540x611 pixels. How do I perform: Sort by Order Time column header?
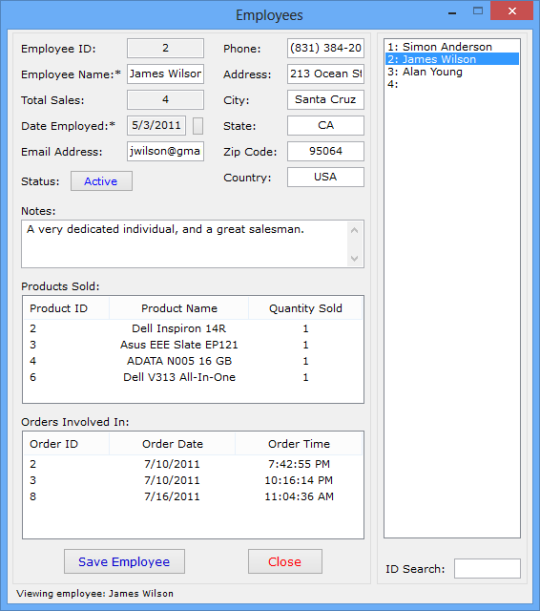point(299,444)
